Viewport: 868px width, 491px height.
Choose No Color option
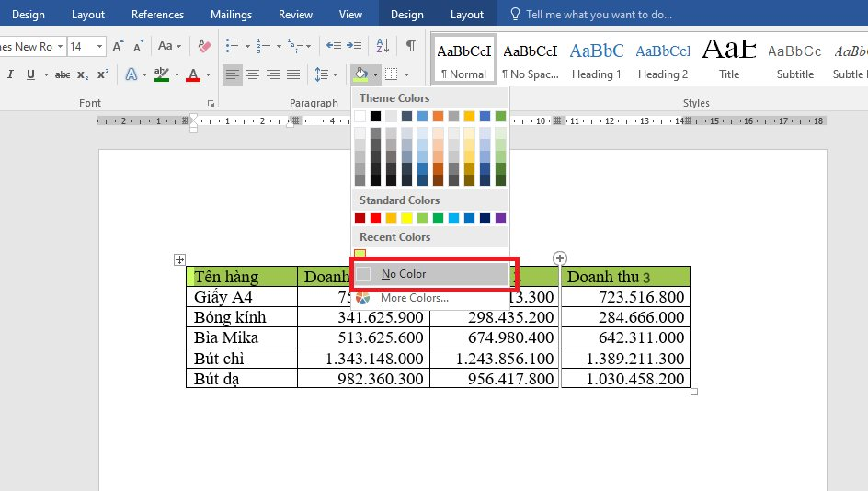[431, 274]
